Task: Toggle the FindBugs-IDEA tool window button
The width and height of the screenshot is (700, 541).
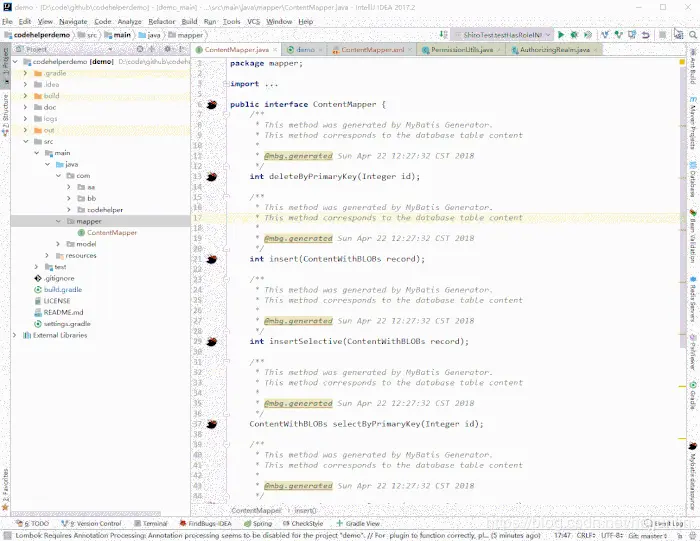Action: coord(206,524)
